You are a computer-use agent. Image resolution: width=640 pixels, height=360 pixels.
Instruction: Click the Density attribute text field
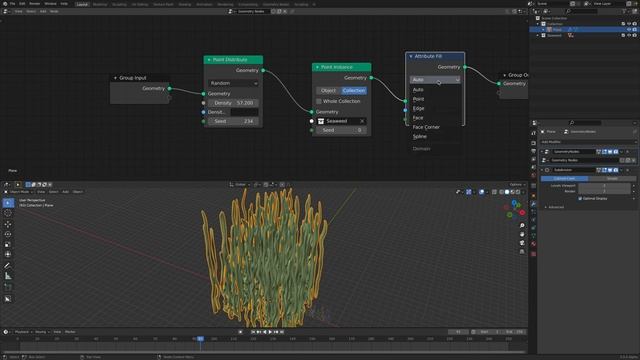[x=244, y=112]
